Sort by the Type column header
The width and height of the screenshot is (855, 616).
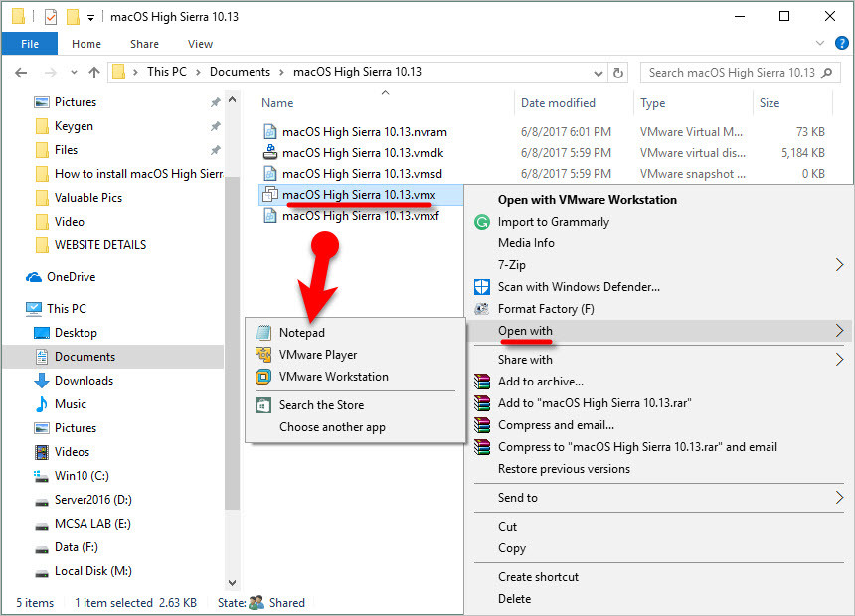(x=653, y=103)
